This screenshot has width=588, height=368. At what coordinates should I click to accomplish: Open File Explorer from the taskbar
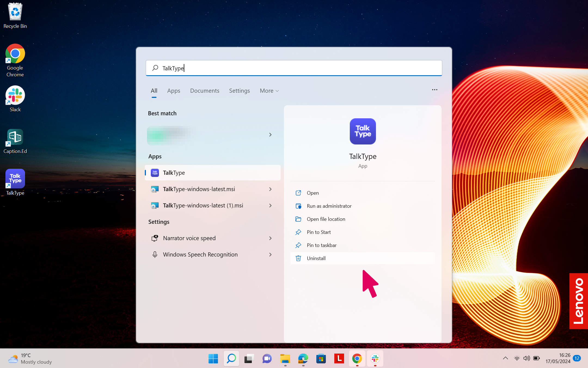click(285, 358)
